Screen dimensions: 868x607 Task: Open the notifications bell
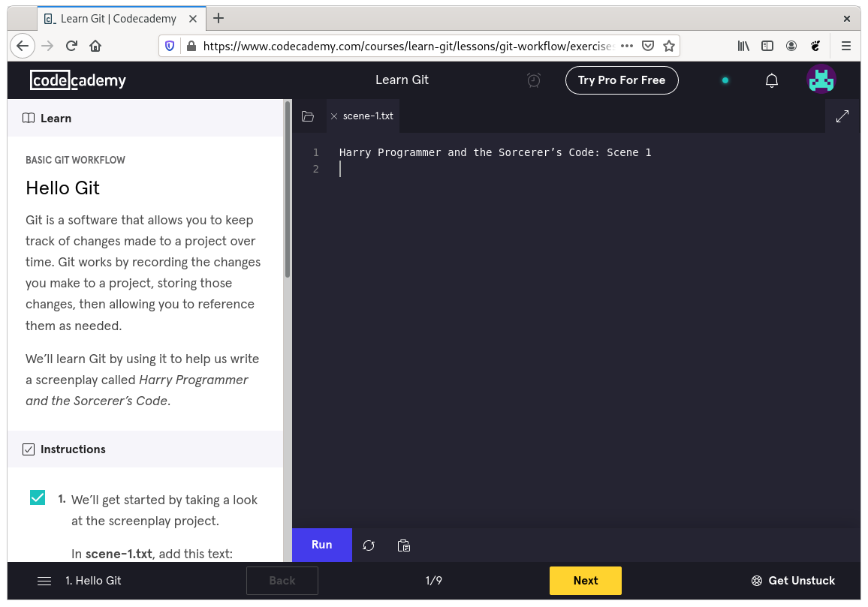(772, 80)
